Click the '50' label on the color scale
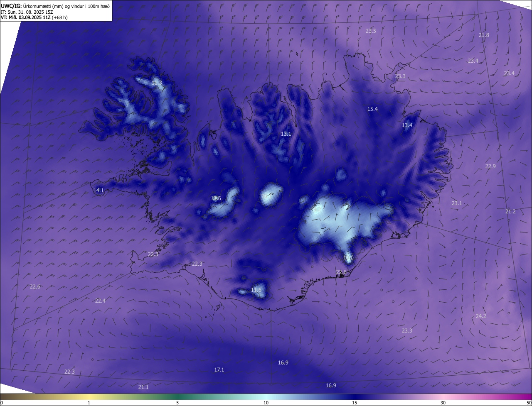The image size is (532, 406). point(529,403)
